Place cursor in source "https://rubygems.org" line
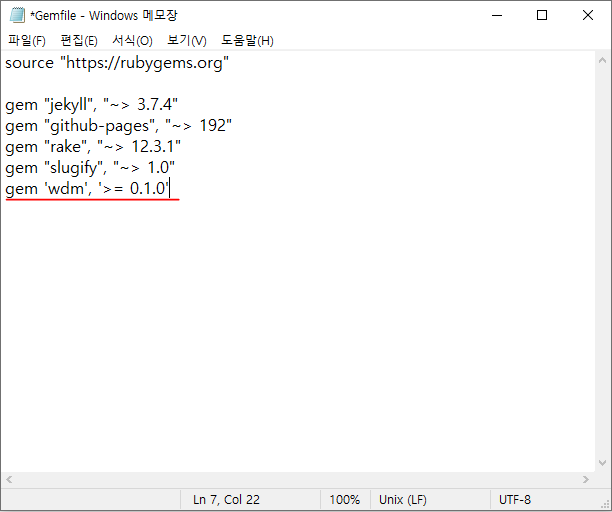Image resolution: width=612 pixels, height=512 pixels. click(117, 62)
